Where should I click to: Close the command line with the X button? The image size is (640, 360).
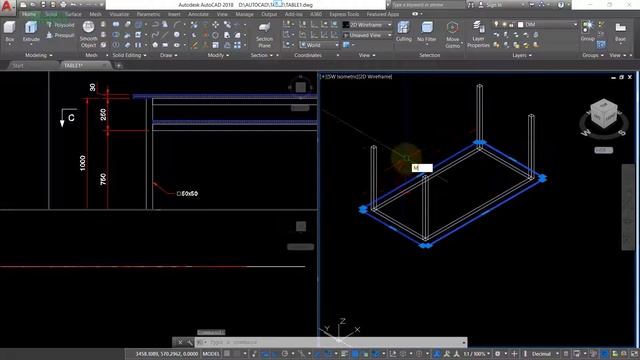(180, 342)
